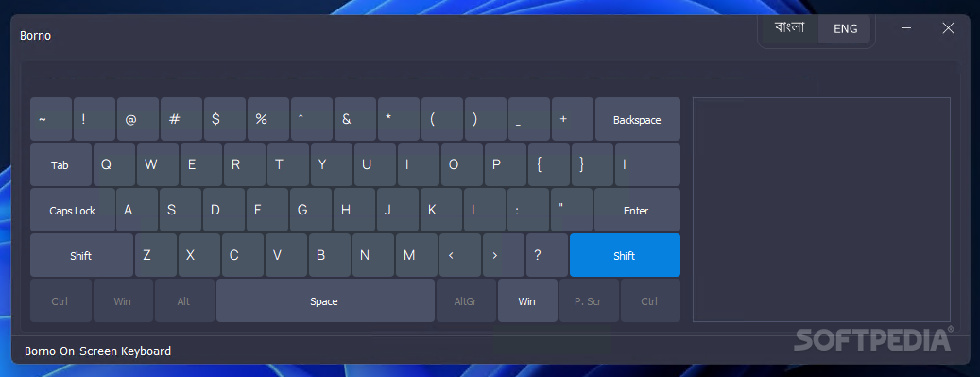Switch to the বাংলা language tab
The height and width of the screenshot is (377, 980).
[789, 28]
